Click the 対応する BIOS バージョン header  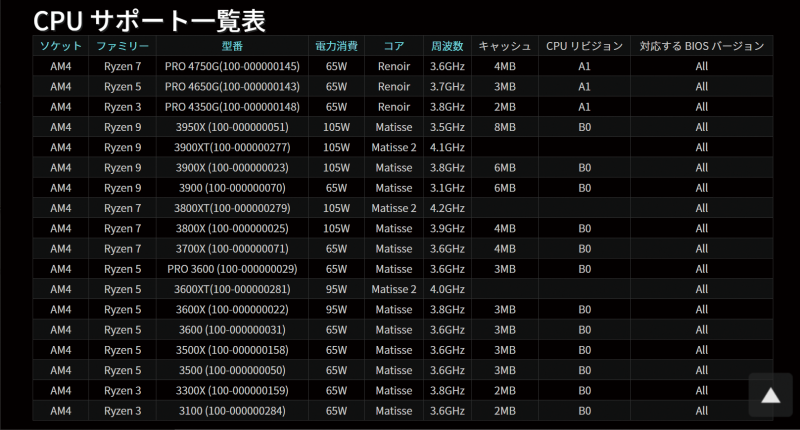click(x=702, y=46)
